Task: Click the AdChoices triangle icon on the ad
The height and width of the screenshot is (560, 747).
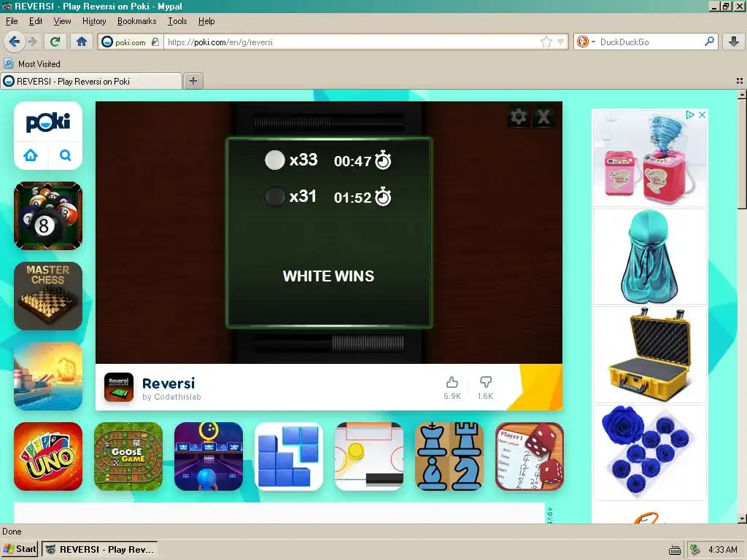Action: click(x=689, y=114)
